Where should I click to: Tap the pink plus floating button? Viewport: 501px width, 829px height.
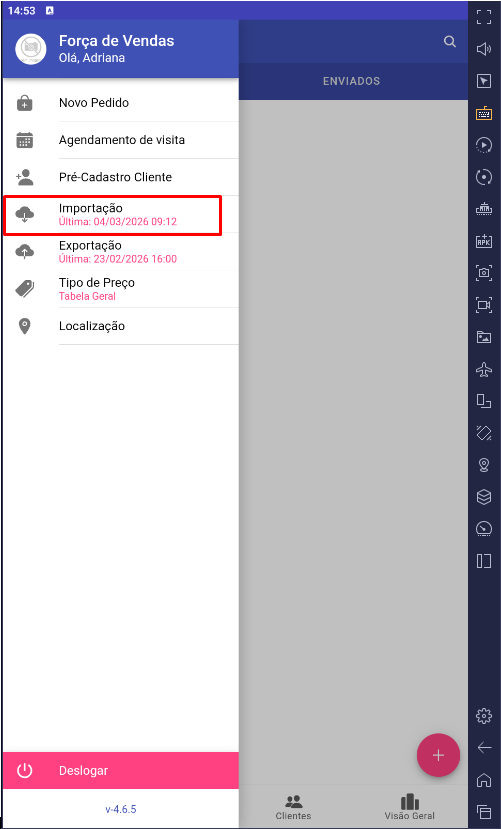click(x=438, y=755)
